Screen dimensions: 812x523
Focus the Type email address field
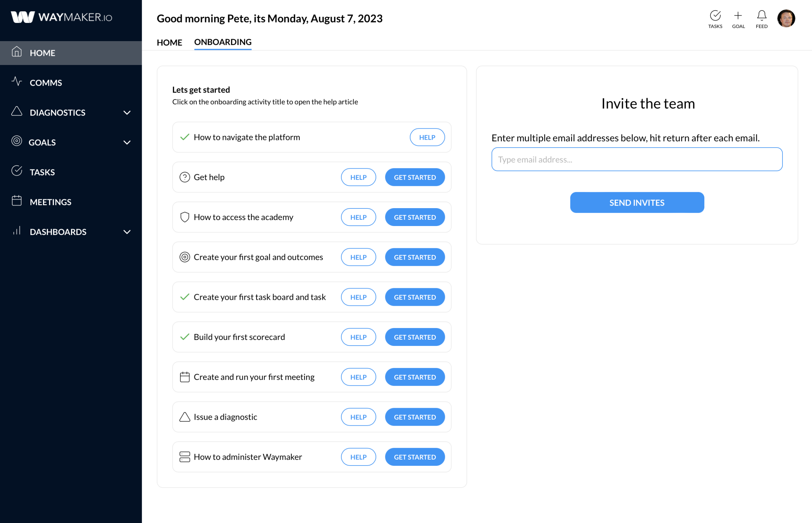pos(637,159)
